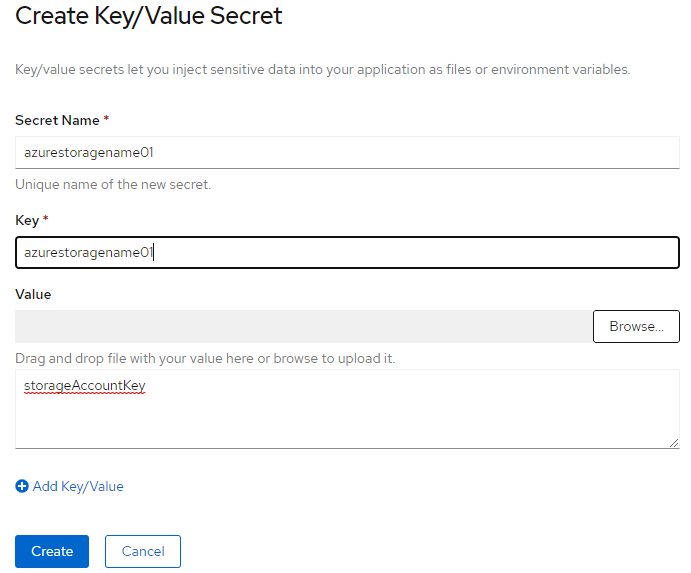Click the plus icon beside Add Key/Value

coord(22,486)
